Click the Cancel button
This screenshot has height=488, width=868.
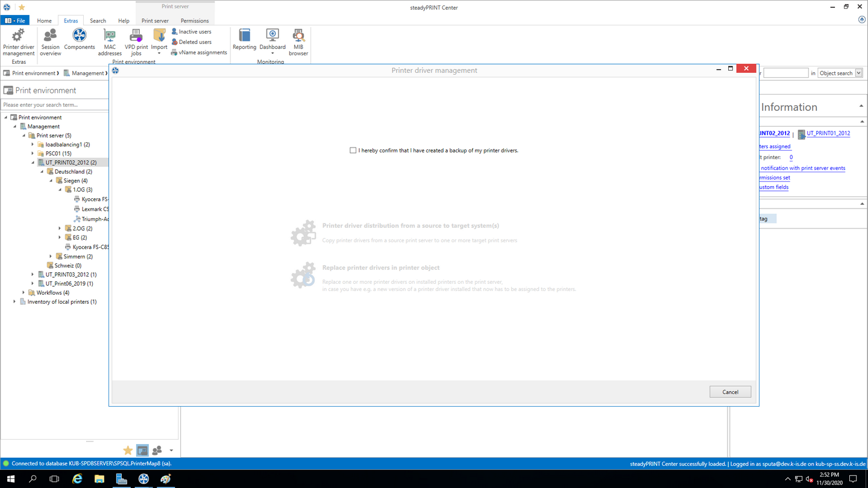(x=730, y=392)
